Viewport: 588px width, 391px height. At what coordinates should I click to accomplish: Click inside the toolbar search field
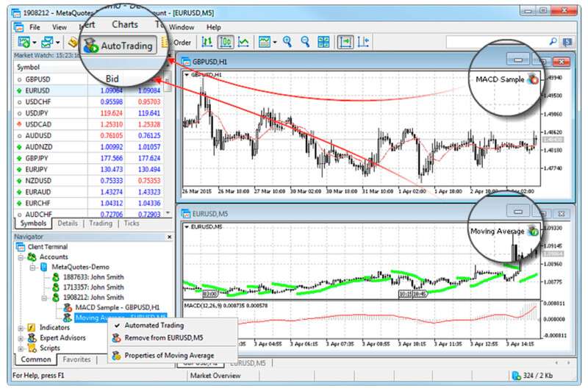[x=497, y=42]
